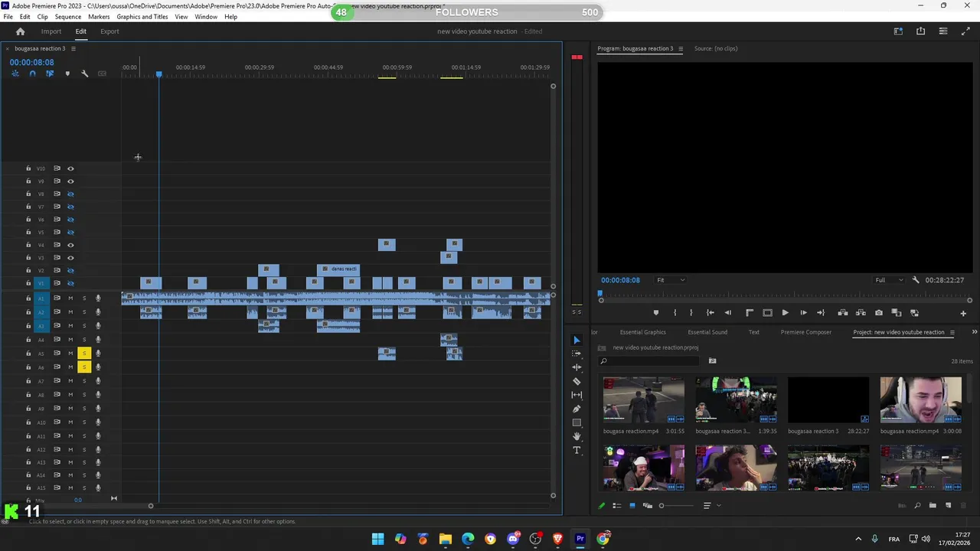Open the Fit zoom level dropdown
Viewport: 980px width, 551px height.
671,280
